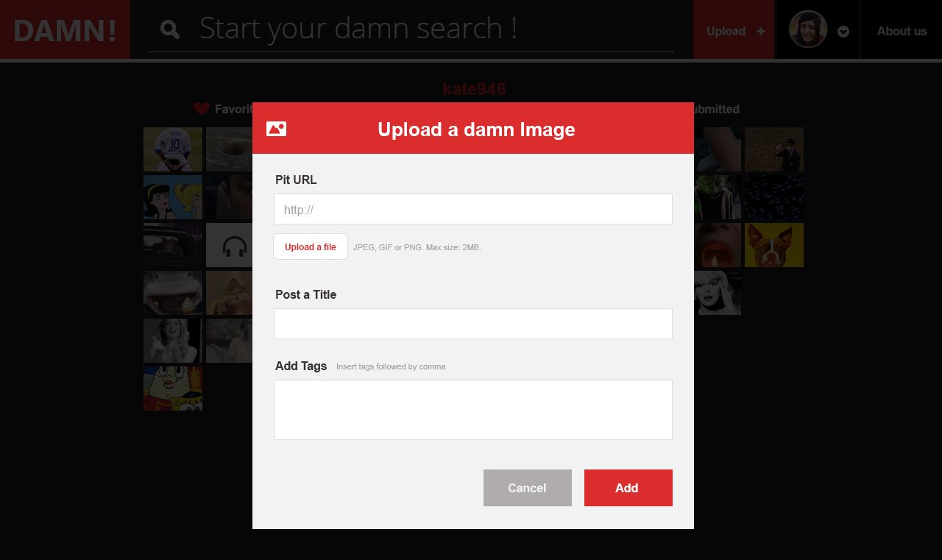Click the search magnifier icon
The image size is (942, 560).
[x=170, y=29]
